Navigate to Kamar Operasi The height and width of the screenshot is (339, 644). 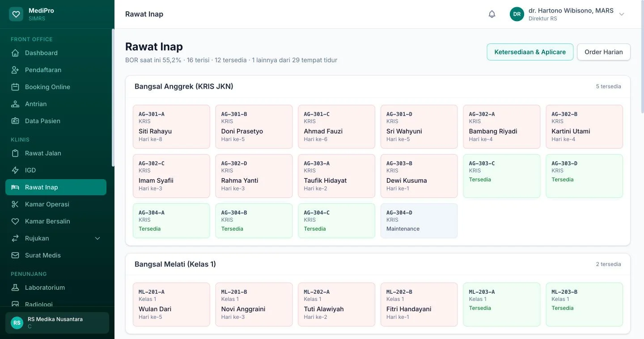pos(56,204)
